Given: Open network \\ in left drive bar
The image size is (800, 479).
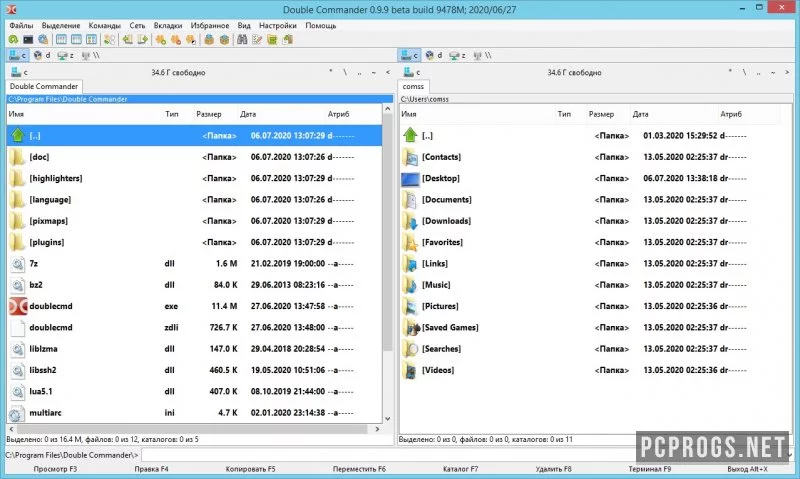Looking at the screenshot, I should pos(90,56).
